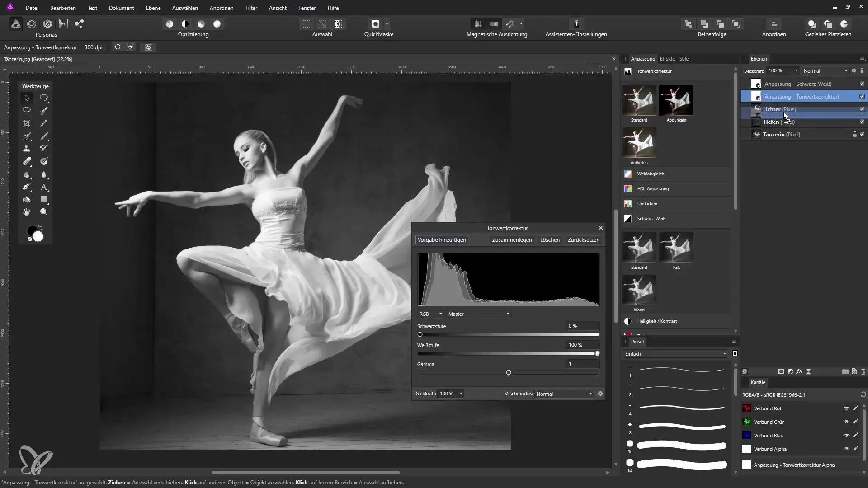This screenshot has height=488, width=868.
Task: Open brush category Einfach dropdown
Action: point(675,354)
